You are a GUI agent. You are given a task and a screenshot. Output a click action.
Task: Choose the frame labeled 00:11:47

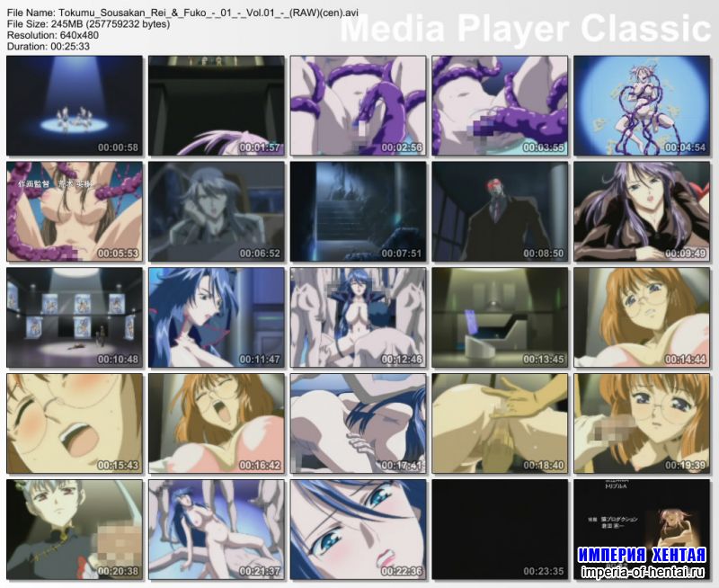pyautogui.click(x=217, y=318)
